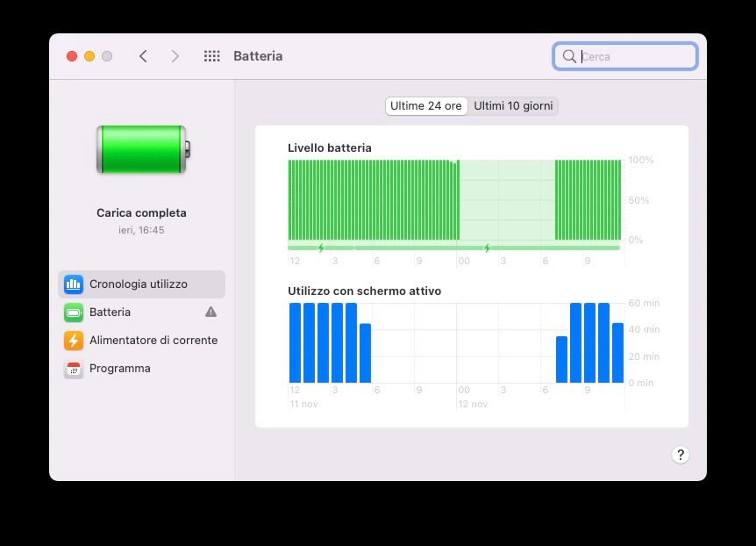The height and width of the screenshot is (546, 756).
Task: Click the magnifying glass search icon
Action: [x=569, y=56]
